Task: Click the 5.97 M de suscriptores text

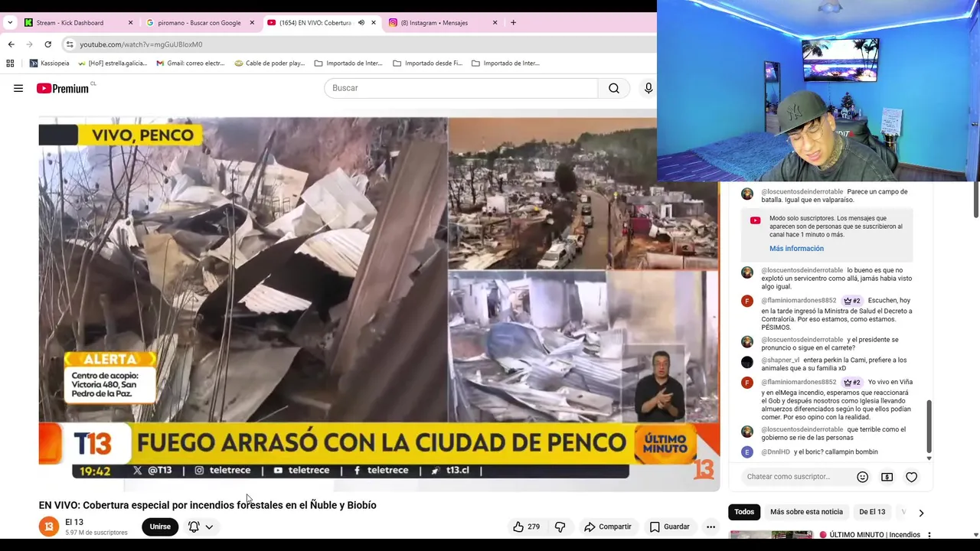Action: point(96,533)
